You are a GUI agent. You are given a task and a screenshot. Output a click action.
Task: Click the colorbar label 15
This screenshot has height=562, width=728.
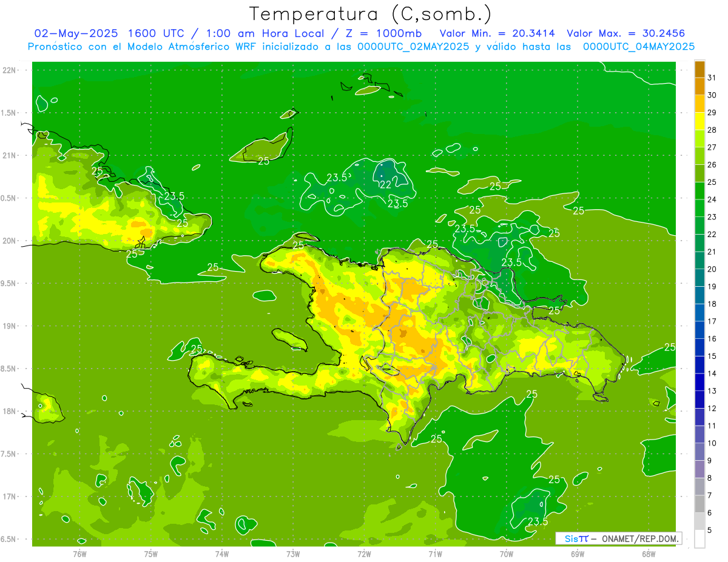click(712, 356)
